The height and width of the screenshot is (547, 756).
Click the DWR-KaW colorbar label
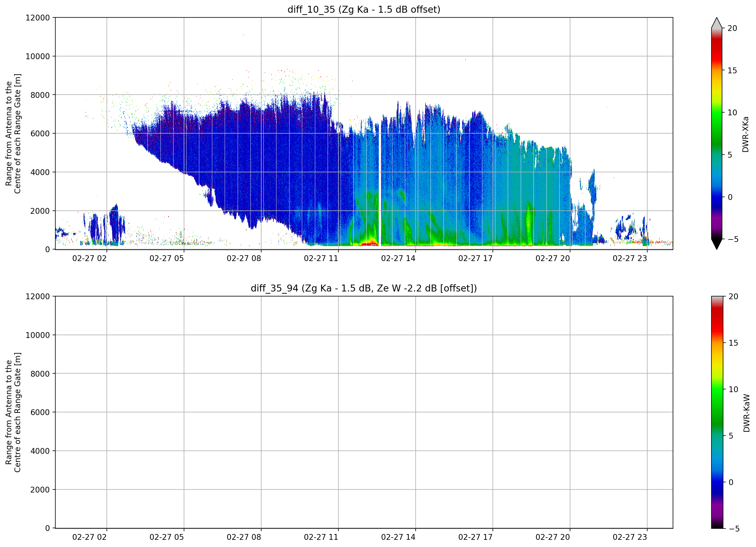click(746, 413)
